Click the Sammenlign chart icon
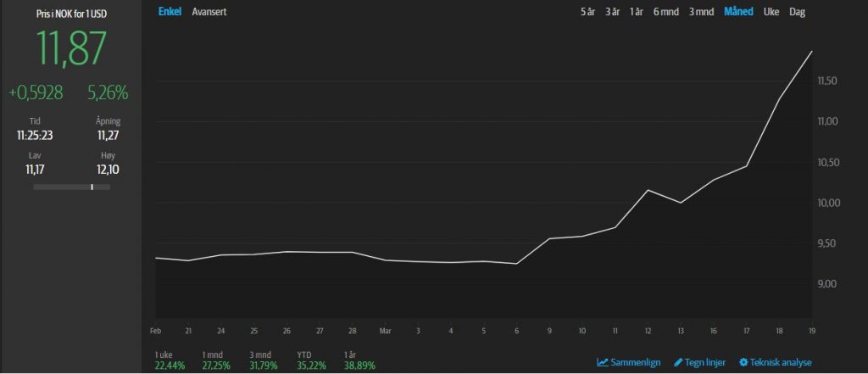This screenshot has width=868, height=374. pos(603,362)
